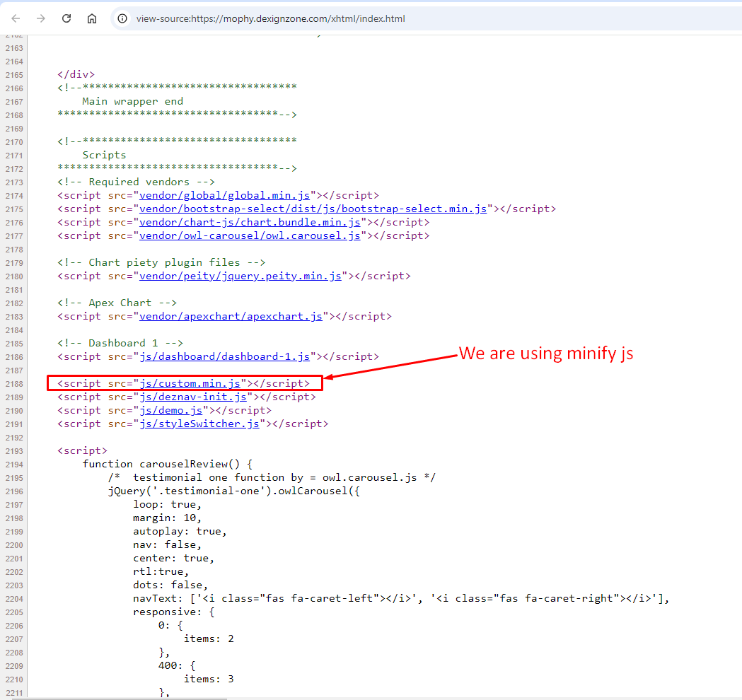Open the js/dashboard/dashboard-1.js link

point(224,356)
